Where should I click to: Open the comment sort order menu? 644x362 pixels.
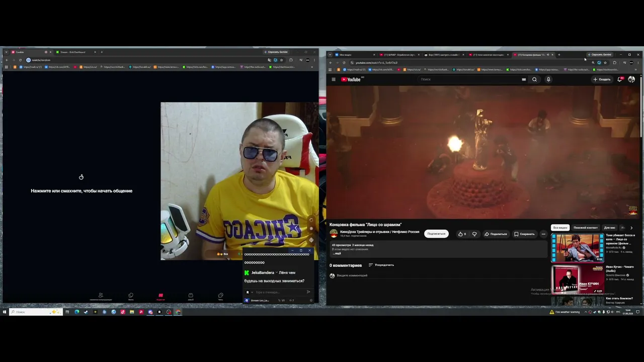coord(381,265)
